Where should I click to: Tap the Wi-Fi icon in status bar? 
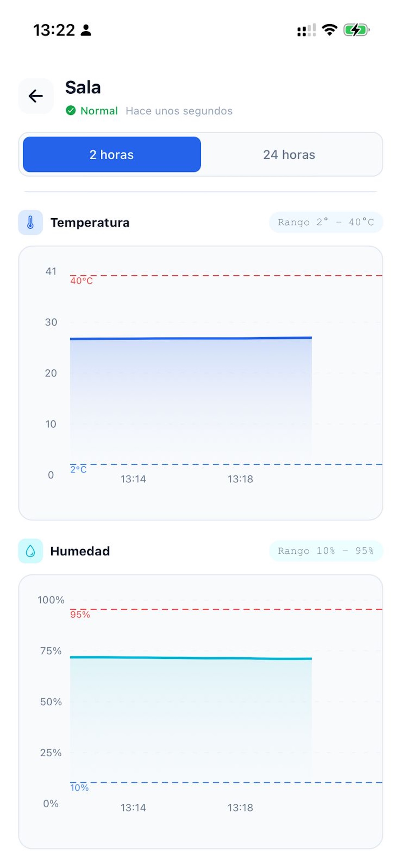tap(330, 30)
